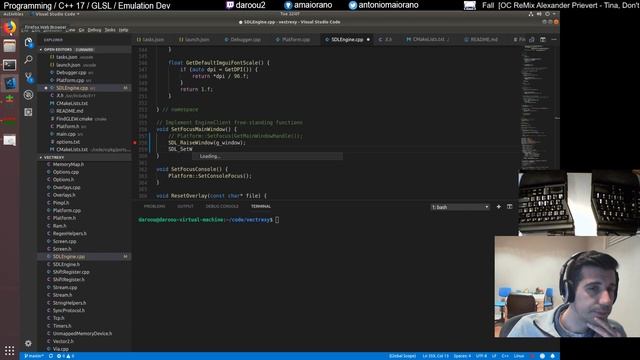Open the Search view in the activity bar
Screen dimensions: 640x360
pyautogui.click(x=28, y=60)
